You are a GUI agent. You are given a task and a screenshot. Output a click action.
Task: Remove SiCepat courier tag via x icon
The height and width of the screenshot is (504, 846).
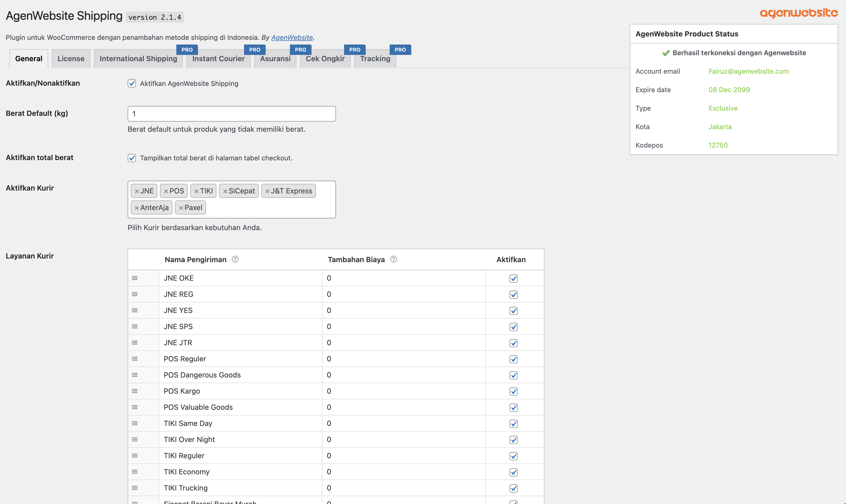(225, 191)
